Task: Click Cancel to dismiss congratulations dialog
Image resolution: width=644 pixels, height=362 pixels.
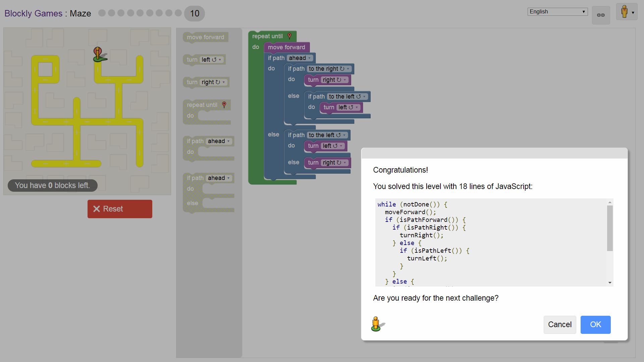Action: tap(559, 324)
